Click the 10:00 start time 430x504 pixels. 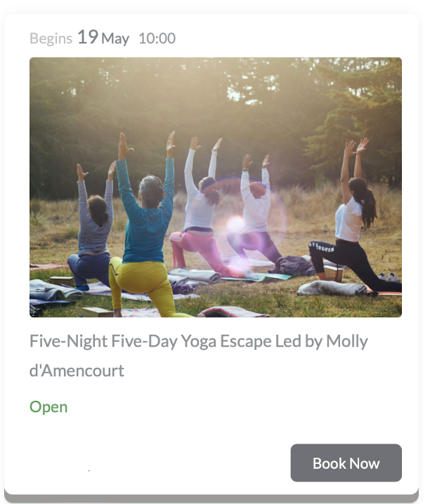[x=157, y=38]
